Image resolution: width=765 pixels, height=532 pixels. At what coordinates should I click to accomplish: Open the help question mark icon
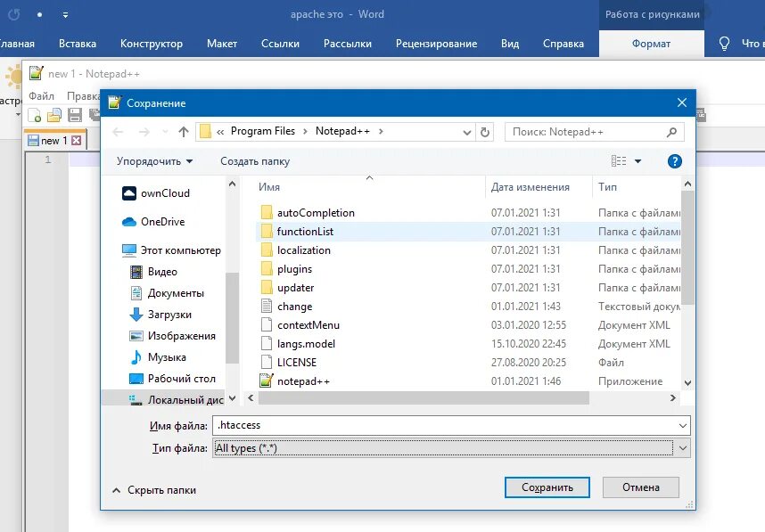pos(675,161)
